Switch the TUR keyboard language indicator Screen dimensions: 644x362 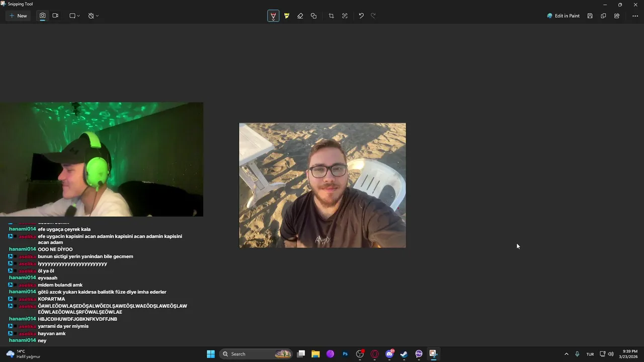(x=590, y=354)
